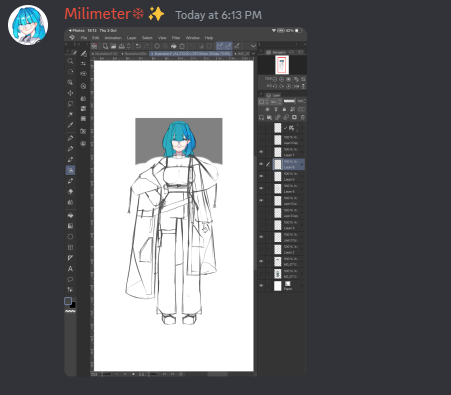Click the New canvas icon in command bar
The height and width of the screenshot is (395, 451).
point(105,46)
